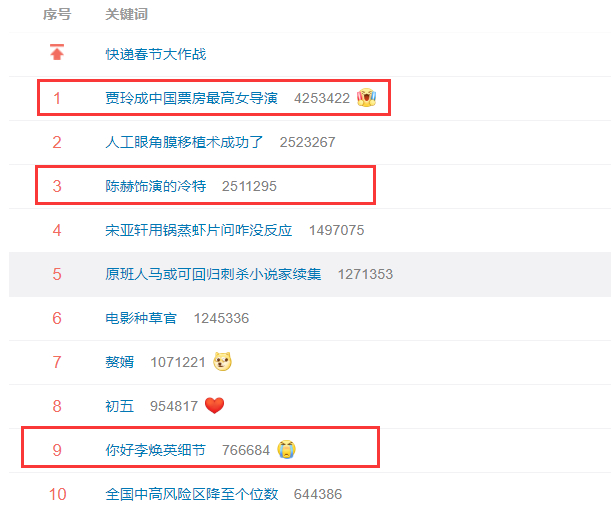The width and height of the screenshot is (611, 512).
Task: Open the trending topic 初五
Action: (x=120, y=406)
